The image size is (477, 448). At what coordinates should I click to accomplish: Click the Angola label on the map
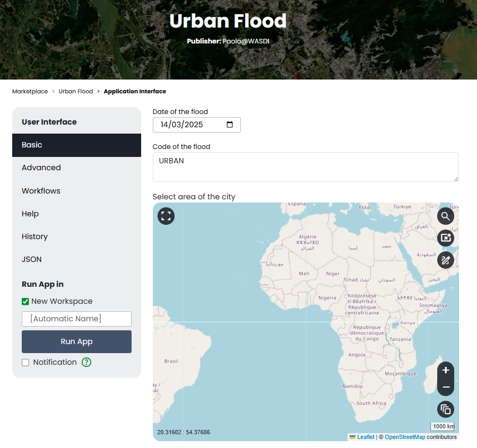click(x=357, y=355)
